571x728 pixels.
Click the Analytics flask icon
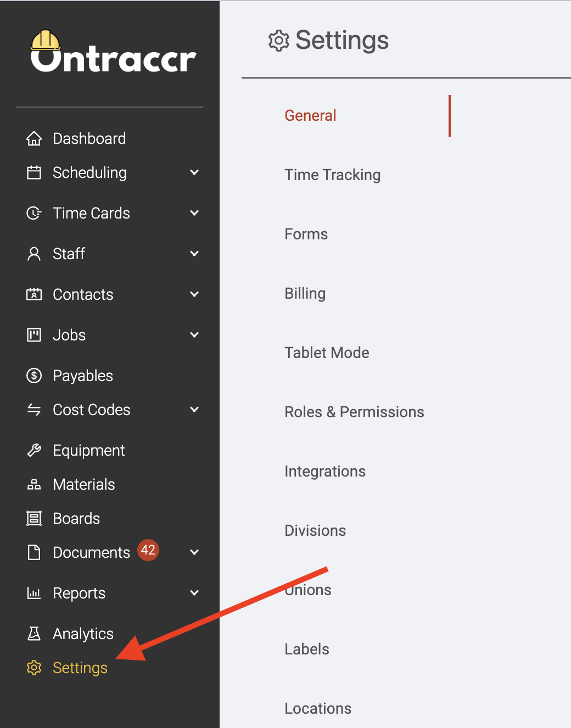click(x=34, y=634)
